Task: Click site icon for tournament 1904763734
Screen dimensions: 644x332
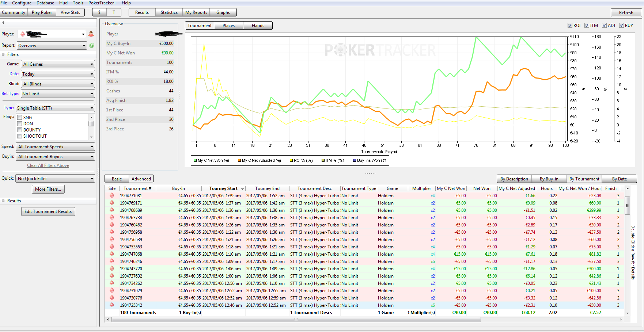Action: pos(112,217)
